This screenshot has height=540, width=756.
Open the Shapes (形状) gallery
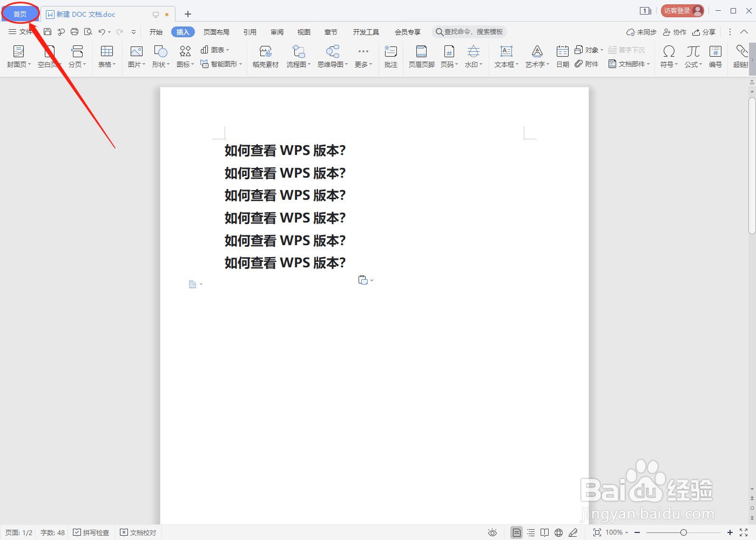(x=161, y=57)
